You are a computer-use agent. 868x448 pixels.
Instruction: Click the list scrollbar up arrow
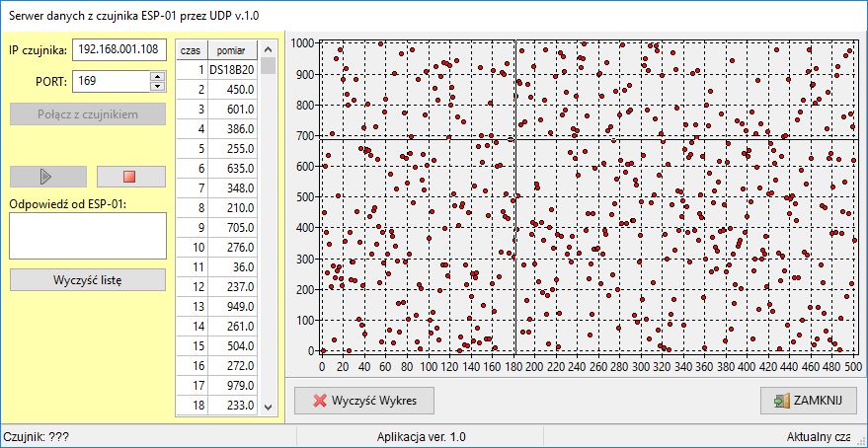click(269, 48)
